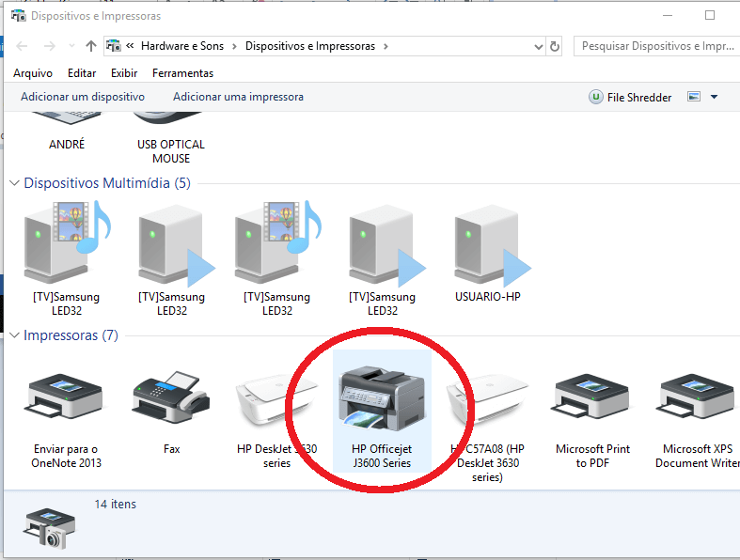Collapse the Impressoras group
The image size is (740, 560).
pos(15,335)
